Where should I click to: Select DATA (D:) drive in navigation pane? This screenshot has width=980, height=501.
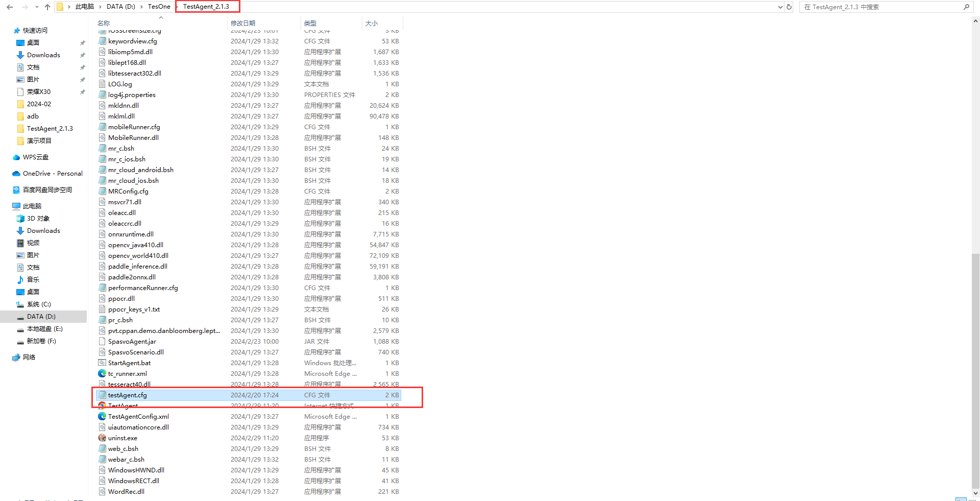point(41,317)
